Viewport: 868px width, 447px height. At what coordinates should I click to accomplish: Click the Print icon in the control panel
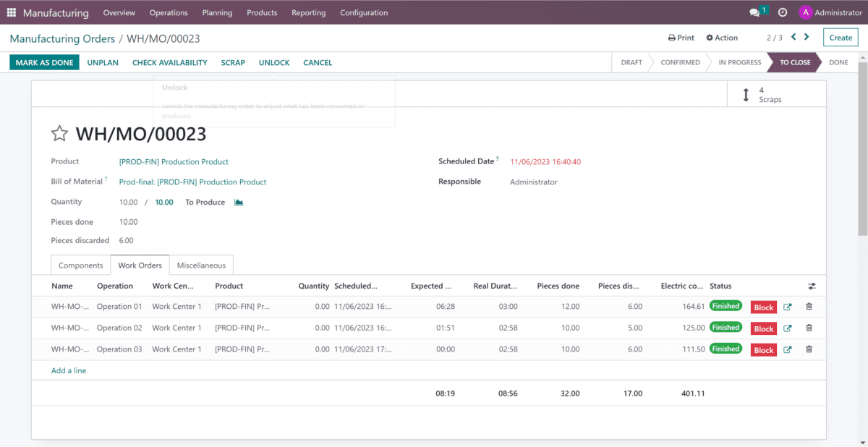click(x=680, y=37)
